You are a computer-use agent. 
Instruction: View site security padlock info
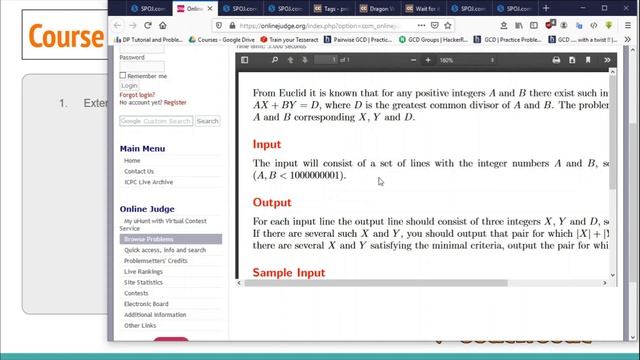pos(232,25)
